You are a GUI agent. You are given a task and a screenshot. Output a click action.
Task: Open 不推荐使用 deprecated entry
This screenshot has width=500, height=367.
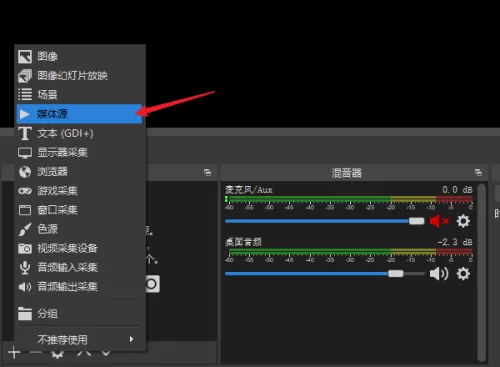click(80, 339)
